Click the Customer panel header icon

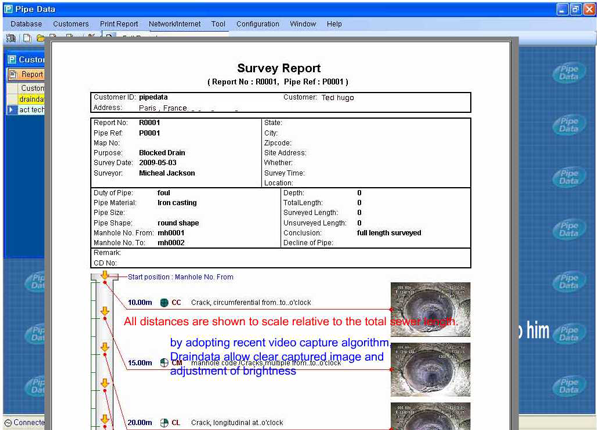12,59
